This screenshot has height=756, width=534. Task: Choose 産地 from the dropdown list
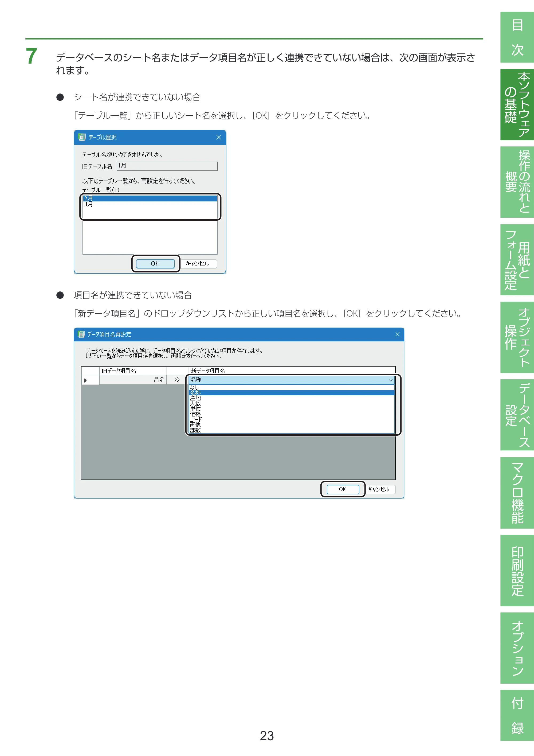[292, 398]
